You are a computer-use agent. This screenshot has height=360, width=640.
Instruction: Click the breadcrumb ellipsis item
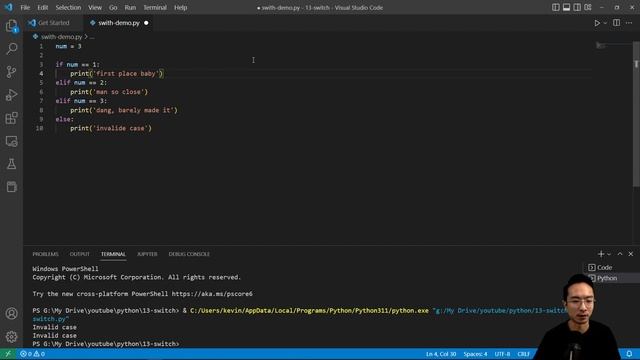(92, 37)
